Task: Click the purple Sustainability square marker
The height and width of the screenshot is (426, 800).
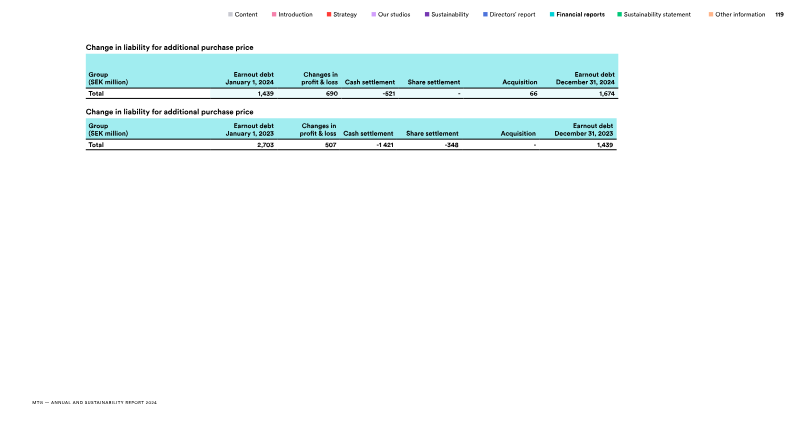Action: [427, 15]
